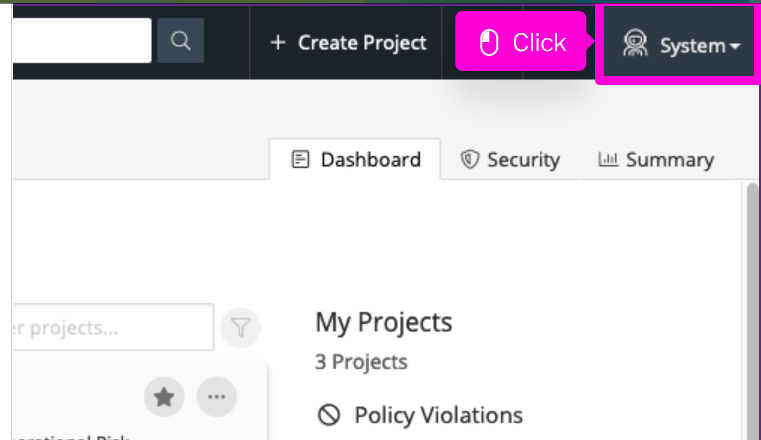This screenshot has height=440, width=761.
Task: Star the project card as favorite
Action: coord(164,398)
